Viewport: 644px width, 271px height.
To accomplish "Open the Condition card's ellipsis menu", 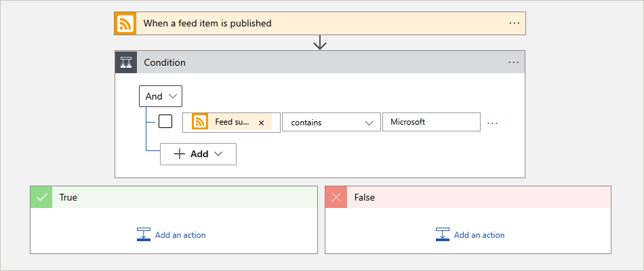I will click(x=514, y=62).
